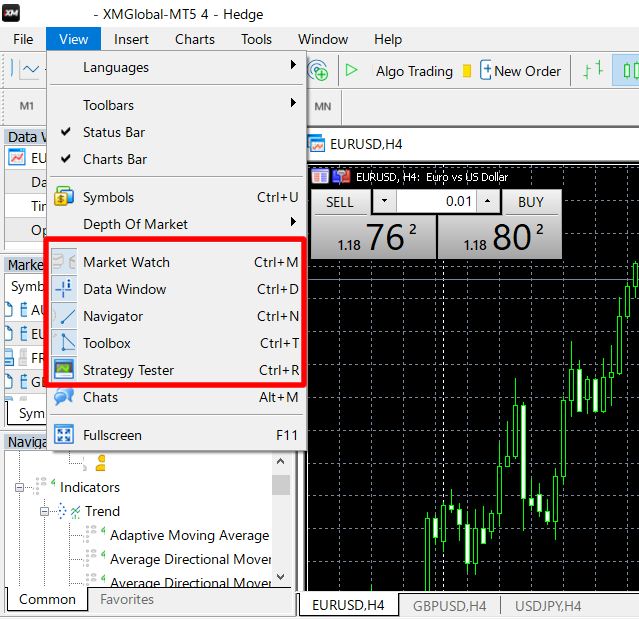Click the XM application logo icon
Image resolution: width=639 pixels, height=619 pixels.
click(x=11, y=13)
